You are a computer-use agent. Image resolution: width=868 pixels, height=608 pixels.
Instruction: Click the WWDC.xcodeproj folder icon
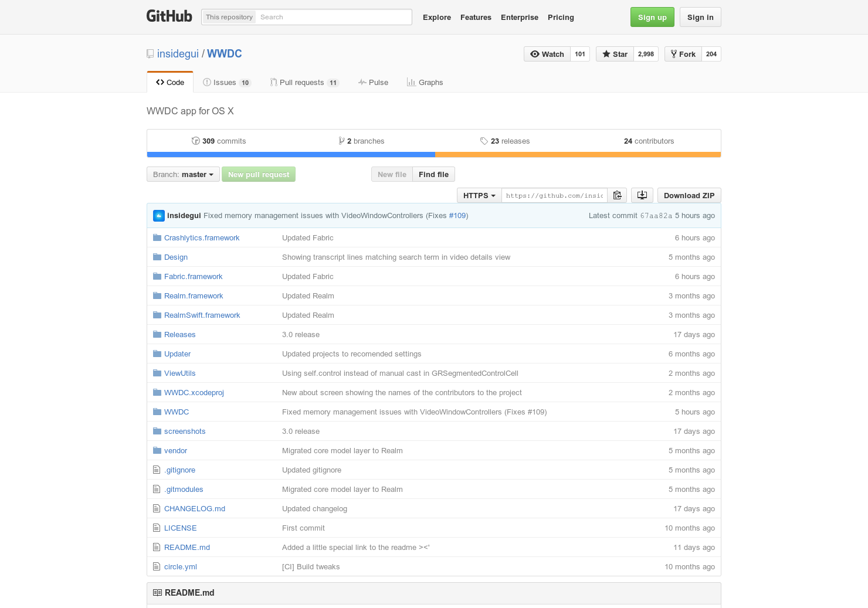(x=157, y=392)
